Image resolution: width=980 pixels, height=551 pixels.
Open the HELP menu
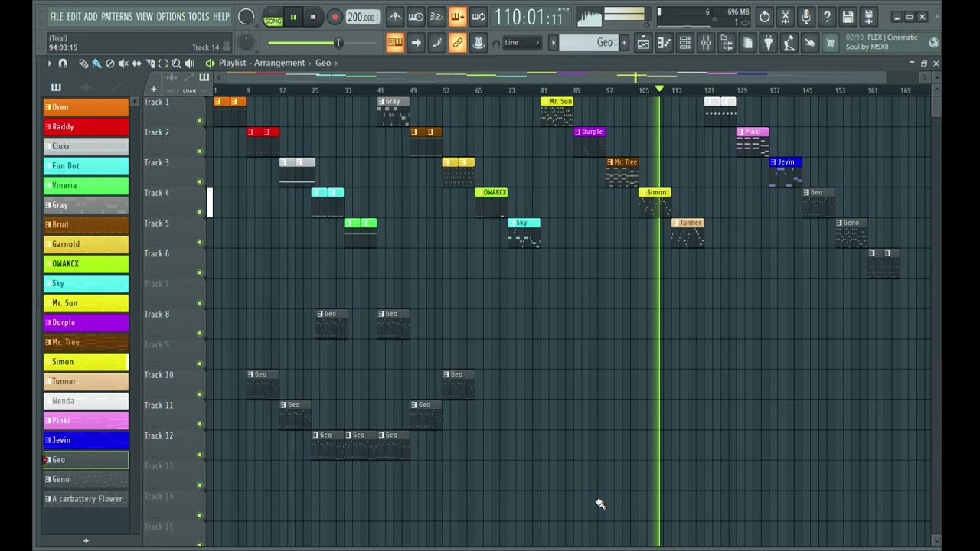[221, 16]
